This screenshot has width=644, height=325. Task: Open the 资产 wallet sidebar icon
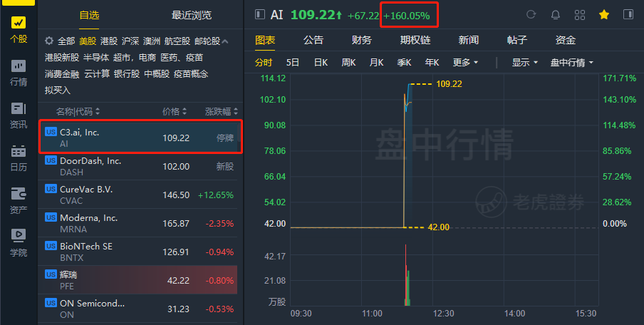pyautogui.click(x=18, y=201)
